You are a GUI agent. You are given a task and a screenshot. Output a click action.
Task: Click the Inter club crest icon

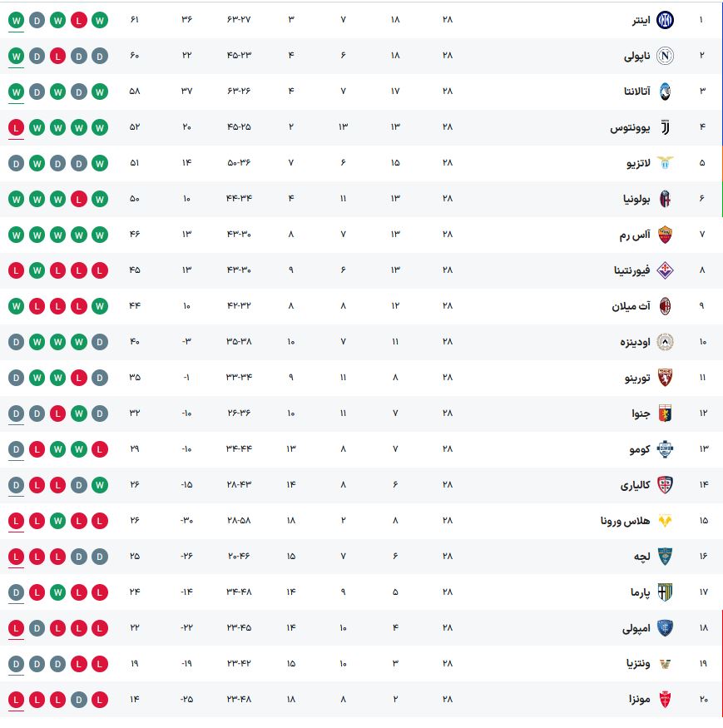point(665,20)
